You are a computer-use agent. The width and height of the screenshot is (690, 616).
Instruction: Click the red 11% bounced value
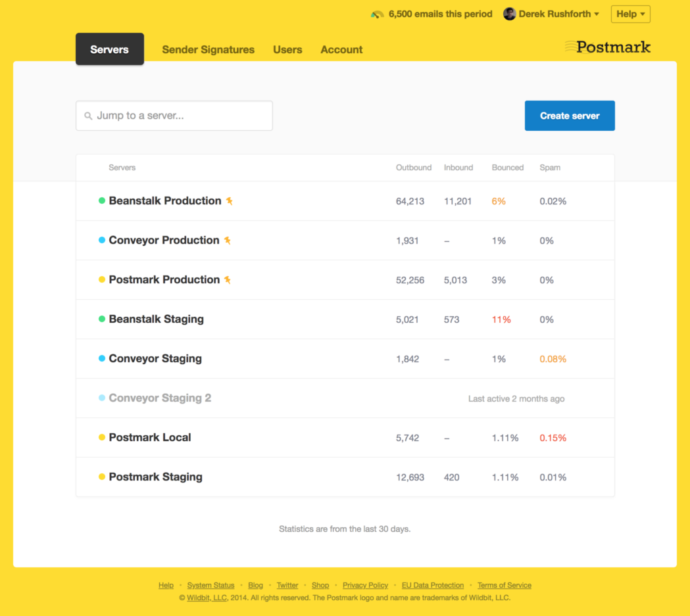[501, 320]
